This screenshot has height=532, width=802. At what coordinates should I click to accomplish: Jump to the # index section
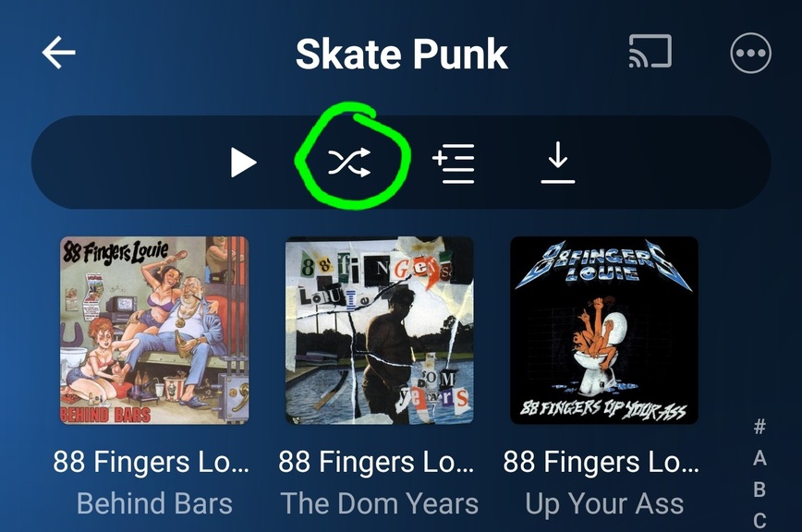759,426
